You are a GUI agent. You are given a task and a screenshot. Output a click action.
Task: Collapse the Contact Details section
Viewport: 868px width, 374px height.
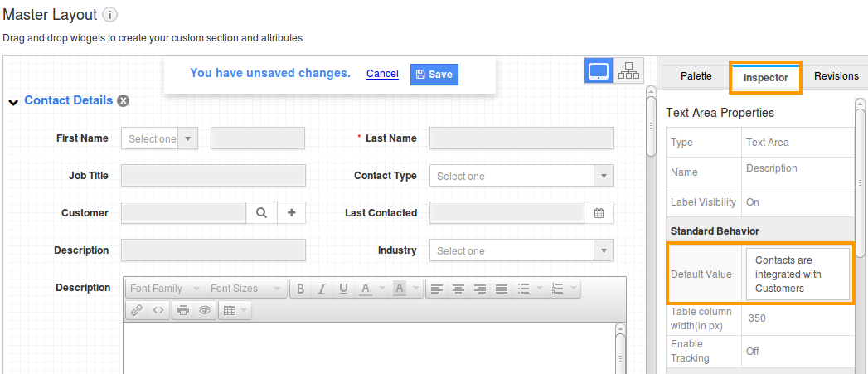[x=14, y=101]
